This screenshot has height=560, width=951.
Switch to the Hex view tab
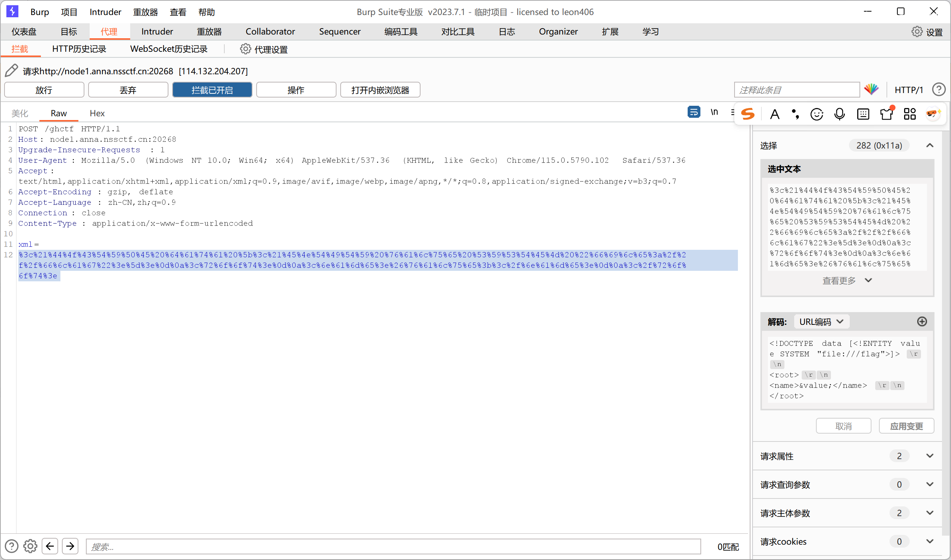tap(97, 113)
